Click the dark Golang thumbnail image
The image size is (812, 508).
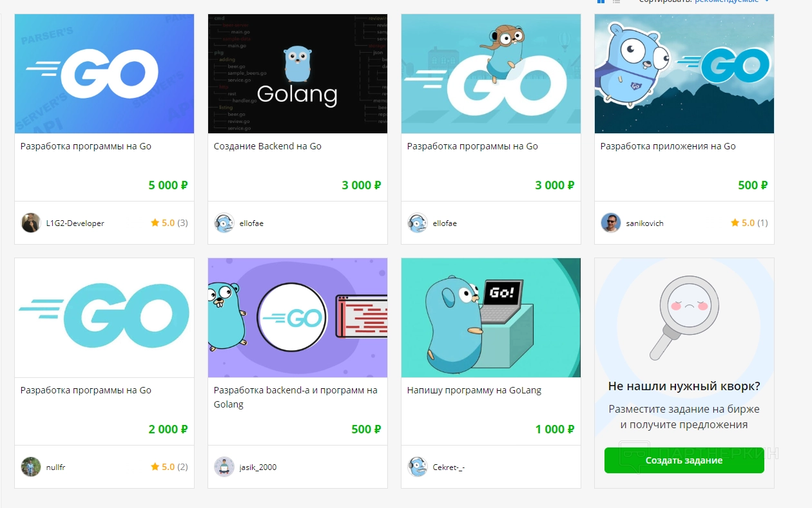298,73
